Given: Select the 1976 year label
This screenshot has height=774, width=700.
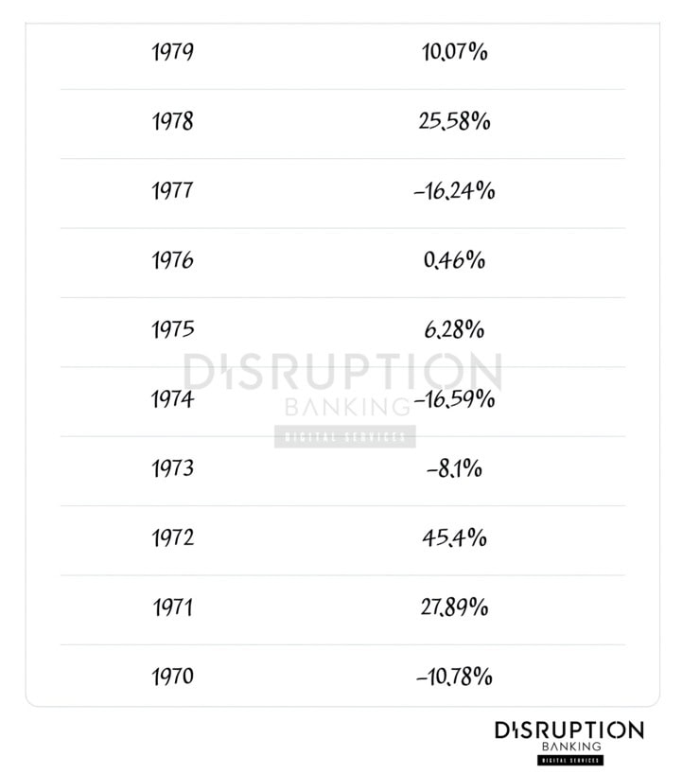Looking at the screenshot, I should pyautogui.click(x=172, y=261).
